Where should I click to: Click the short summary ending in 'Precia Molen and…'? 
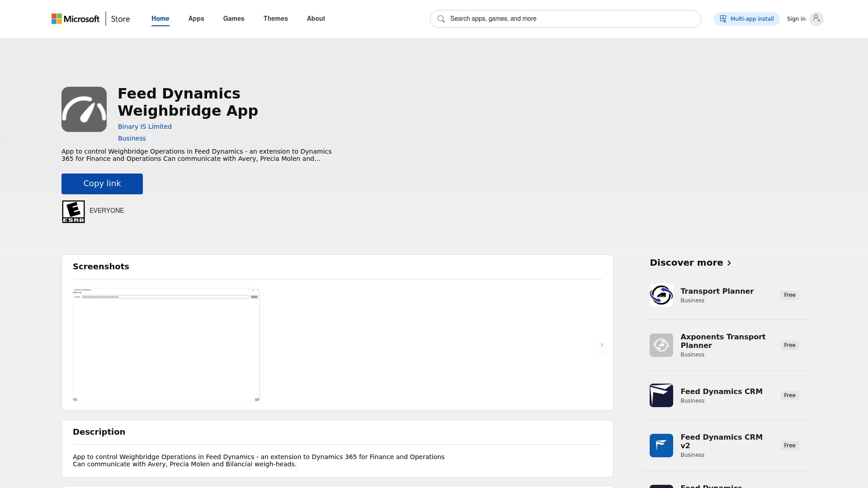196,155
